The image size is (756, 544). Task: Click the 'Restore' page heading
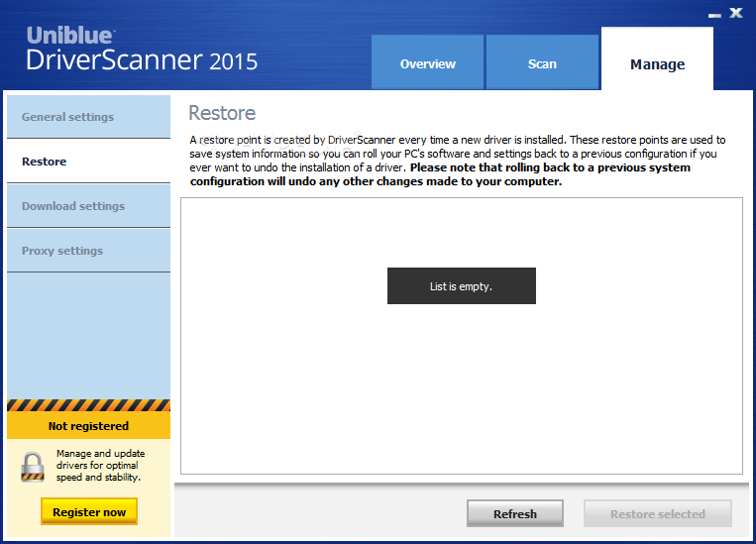coord(222,113)
